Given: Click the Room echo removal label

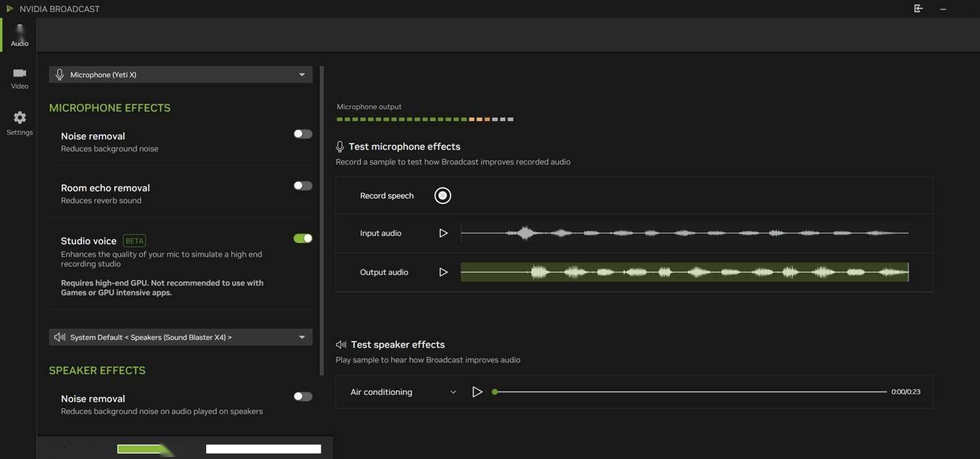Looking at the screenshot, I should 105,188.
